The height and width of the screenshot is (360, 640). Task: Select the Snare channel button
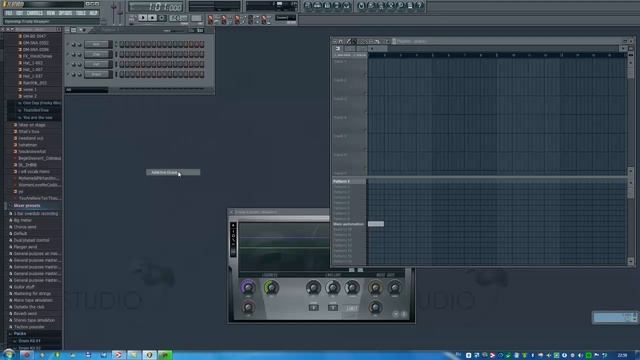(96, 74)
